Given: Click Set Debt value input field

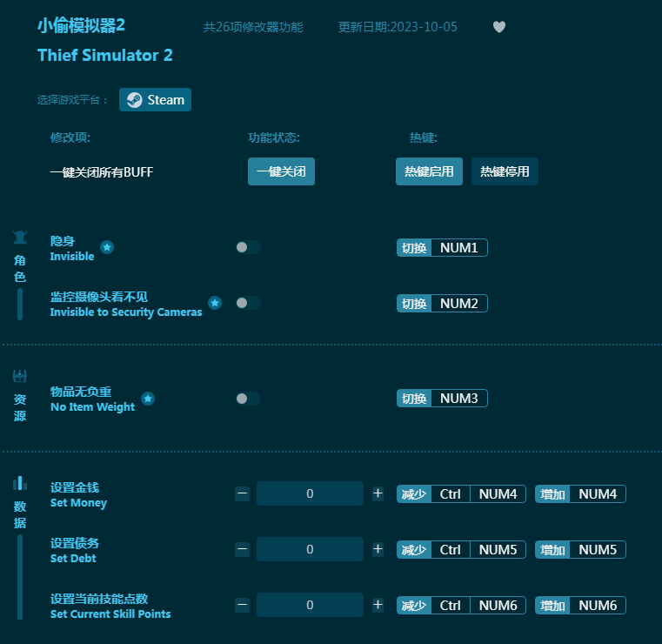Looking at the screenshot, I should tap(310, 549).
